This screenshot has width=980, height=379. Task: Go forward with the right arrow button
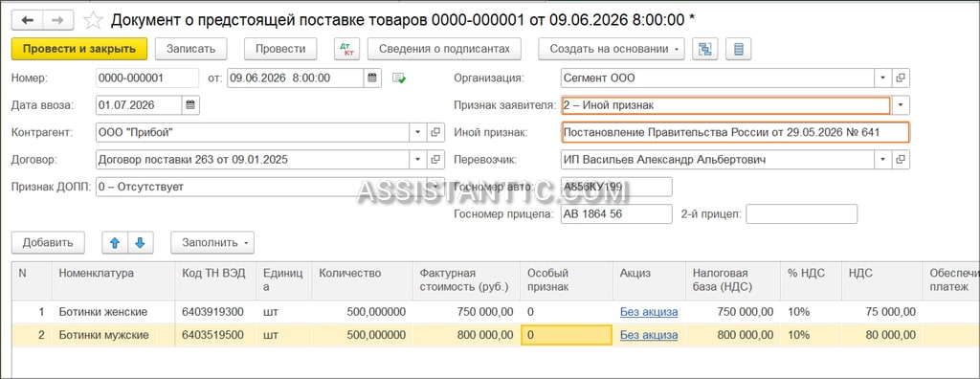coord(58,20)
